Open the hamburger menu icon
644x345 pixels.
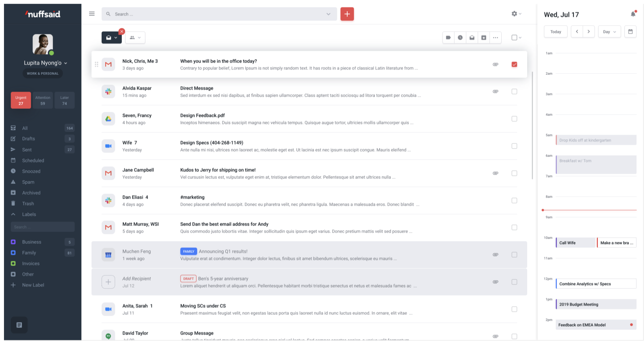tap(92, 14)
